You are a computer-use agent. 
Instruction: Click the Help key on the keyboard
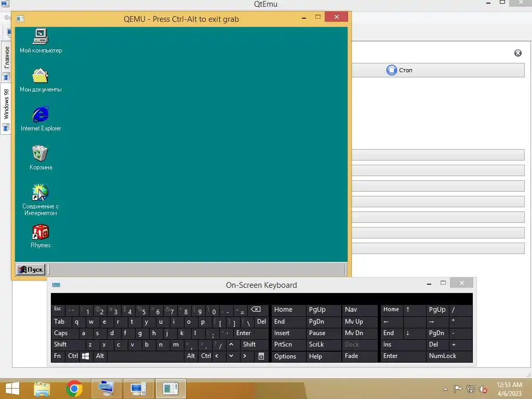coord(323,356)
